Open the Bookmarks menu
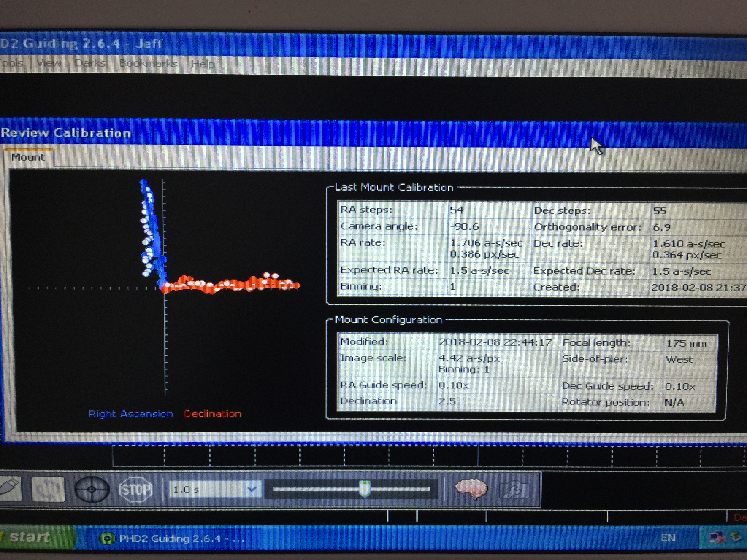Screen dimensions: 747x560 (148, 63)
